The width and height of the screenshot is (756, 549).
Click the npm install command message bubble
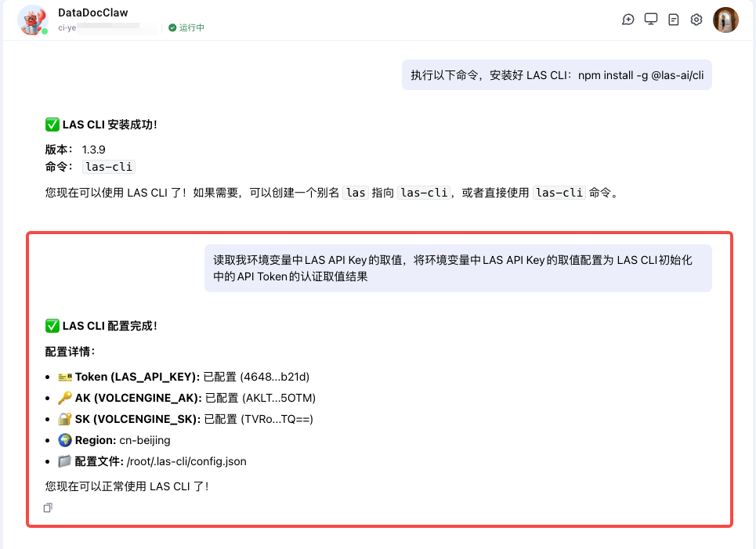click(557, 75)
